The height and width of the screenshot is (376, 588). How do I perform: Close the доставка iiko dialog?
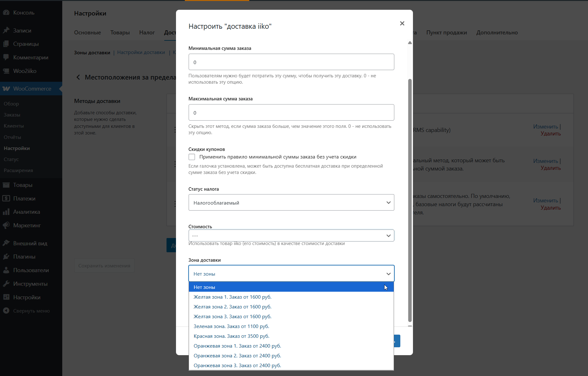pos(402,23)
